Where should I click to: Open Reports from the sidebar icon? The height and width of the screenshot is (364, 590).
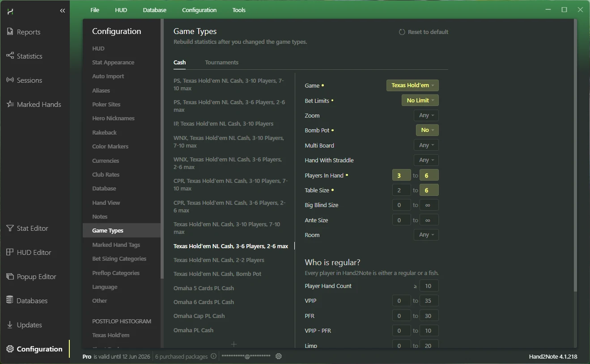10,32
